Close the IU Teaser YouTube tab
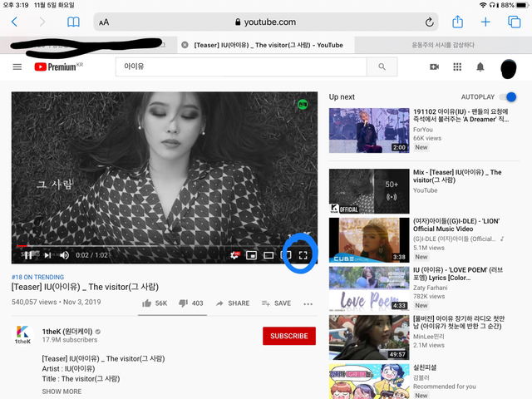This screenshot has height=399, width=532. pyautogui.click(x=185, y=45)
